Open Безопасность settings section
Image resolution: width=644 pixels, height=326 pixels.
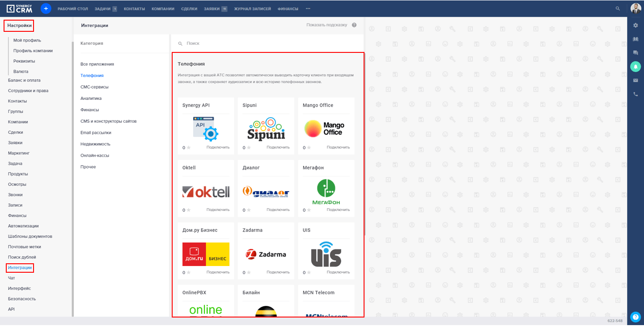(22, 299)
